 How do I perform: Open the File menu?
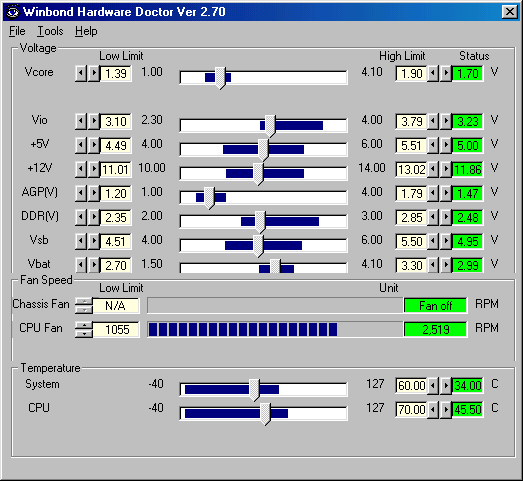tap(17, 31)
